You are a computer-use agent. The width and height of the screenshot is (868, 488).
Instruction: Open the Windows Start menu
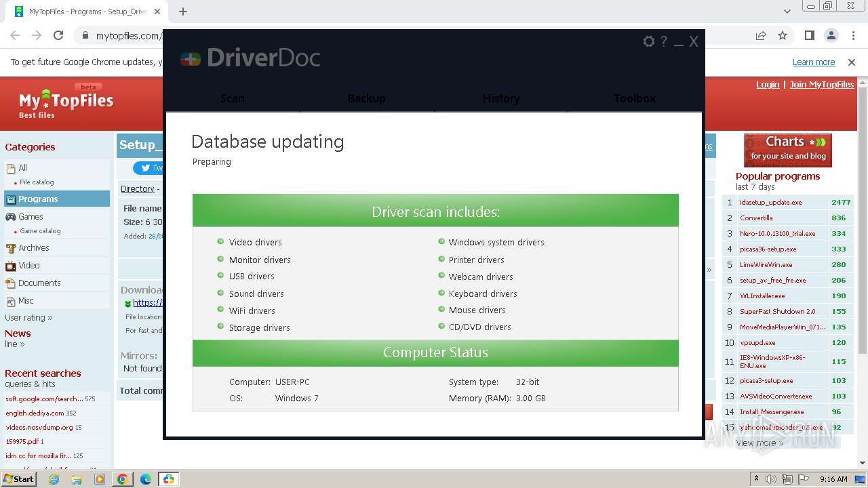click(x=18, y=479)
